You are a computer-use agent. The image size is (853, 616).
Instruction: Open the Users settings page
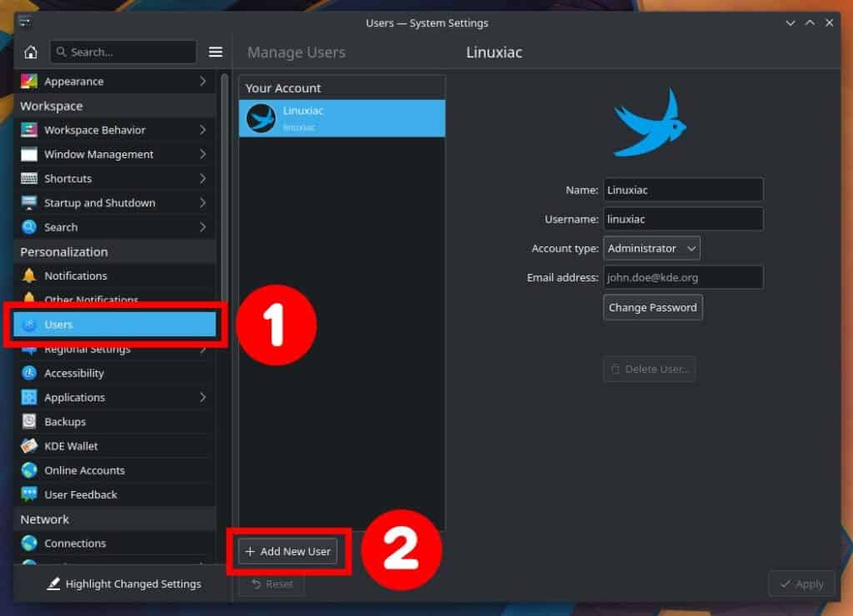pyautogui.click(x=115, y=325)
